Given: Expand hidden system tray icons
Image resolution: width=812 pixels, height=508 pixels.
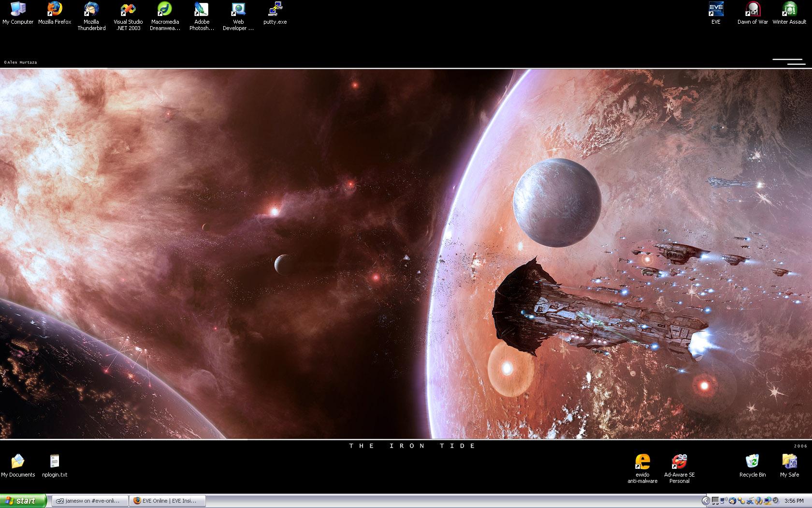Looking at the screenshot, I should pyautogui.click(x=706, y=501).
